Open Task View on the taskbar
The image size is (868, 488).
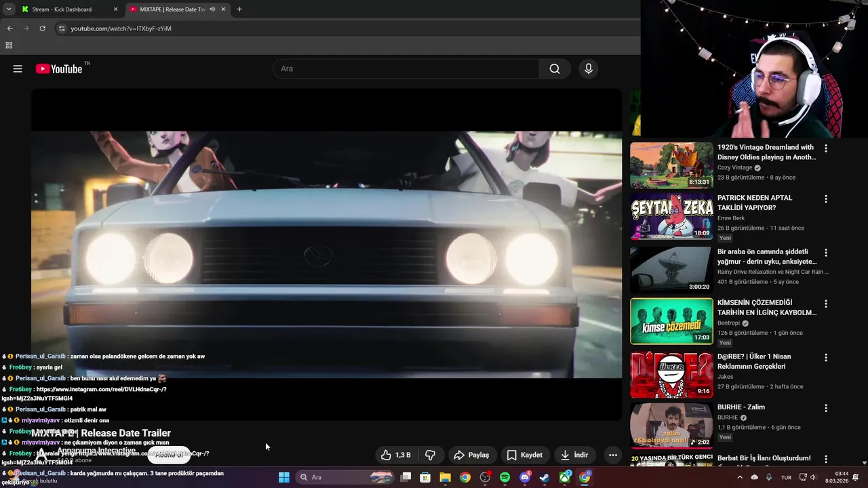pos(406,477)
